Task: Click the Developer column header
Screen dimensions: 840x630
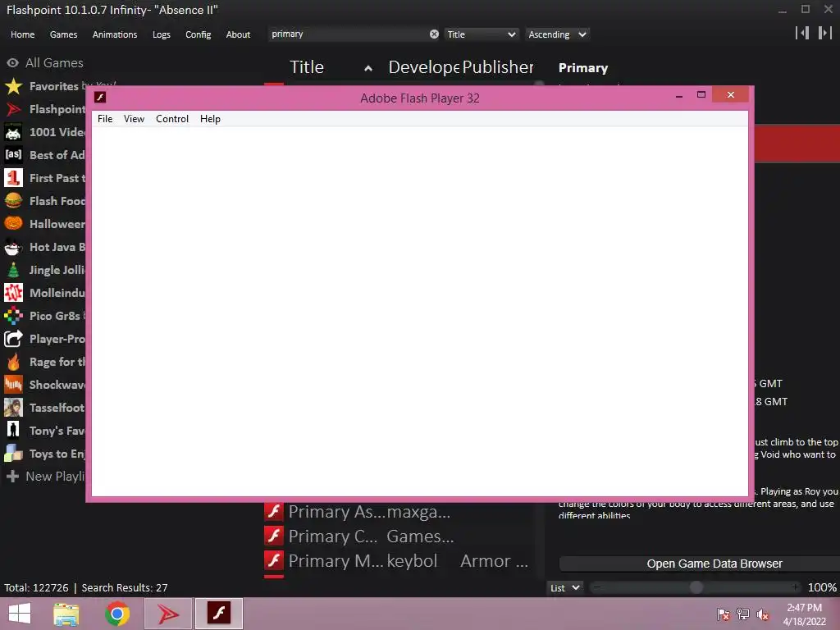Action: [424, 67]
